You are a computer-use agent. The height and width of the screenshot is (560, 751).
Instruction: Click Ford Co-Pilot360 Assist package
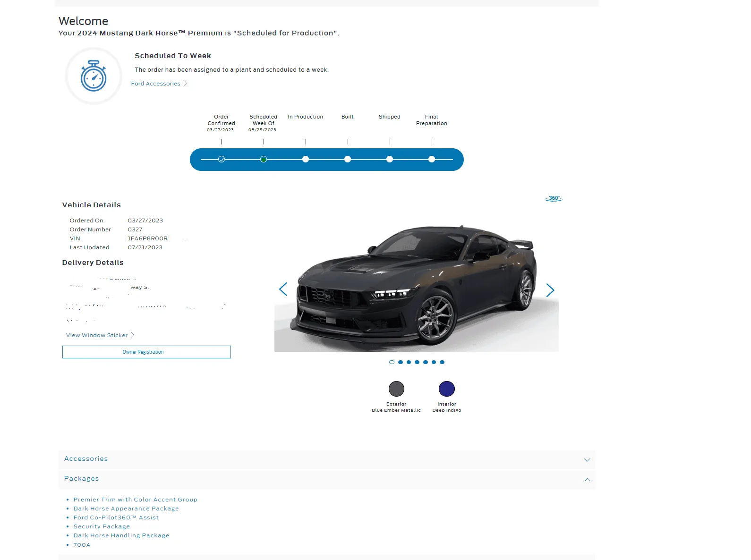[x=116, y=518]
